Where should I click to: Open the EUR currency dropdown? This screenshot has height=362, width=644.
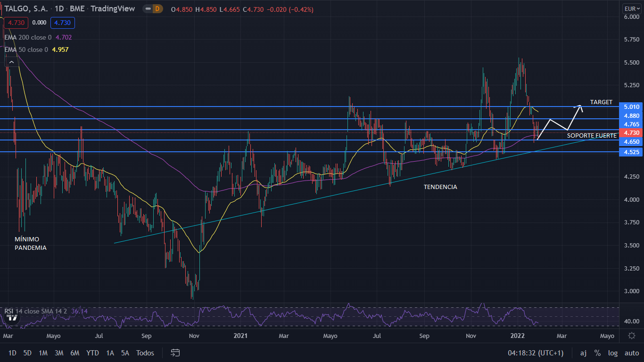[x=631, y=9]
